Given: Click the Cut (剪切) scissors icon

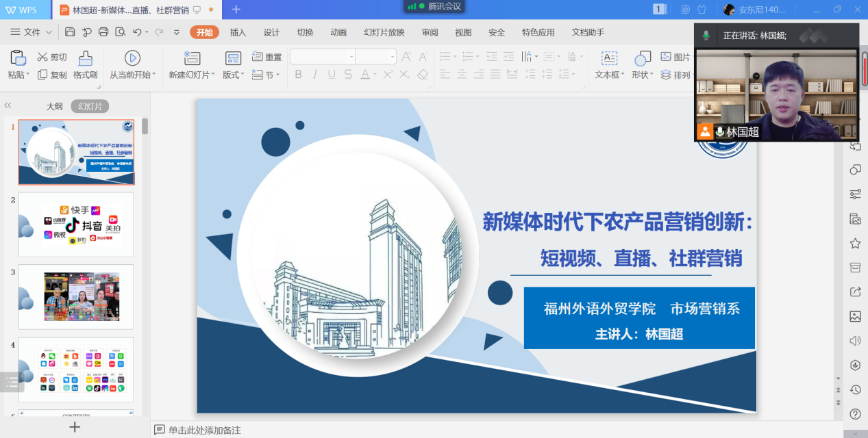Looking at the screenshot, I should (x=43, y=57).
